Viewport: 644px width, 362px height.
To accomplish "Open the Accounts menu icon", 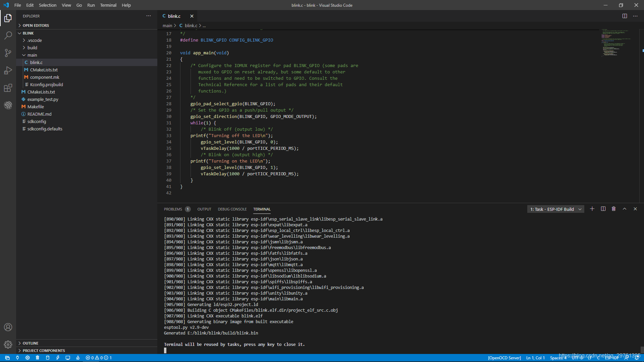I will pyautogui.click(x=8, y=327).
